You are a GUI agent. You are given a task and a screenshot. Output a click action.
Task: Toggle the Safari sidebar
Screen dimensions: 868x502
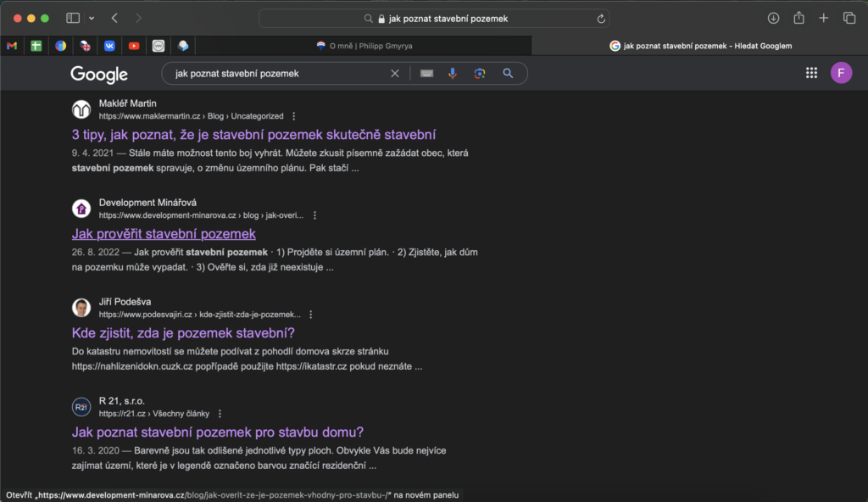[x=73, y=18]
